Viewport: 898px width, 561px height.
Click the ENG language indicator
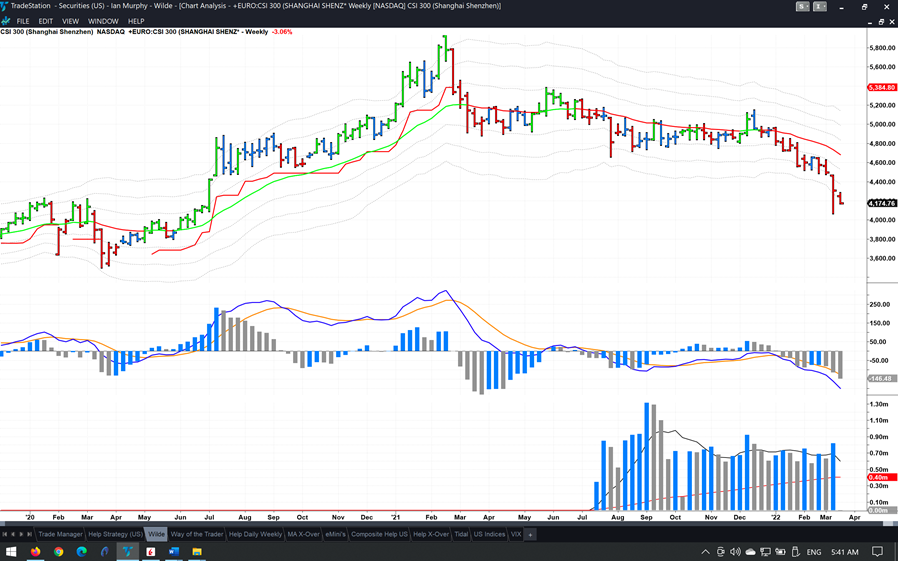click(x=814, y=551)
